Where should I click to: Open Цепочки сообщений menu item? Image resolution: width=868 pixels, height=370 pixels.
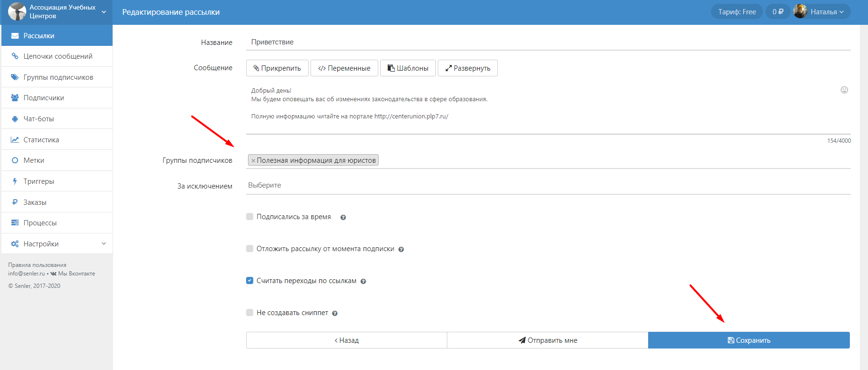click(57, 56)
